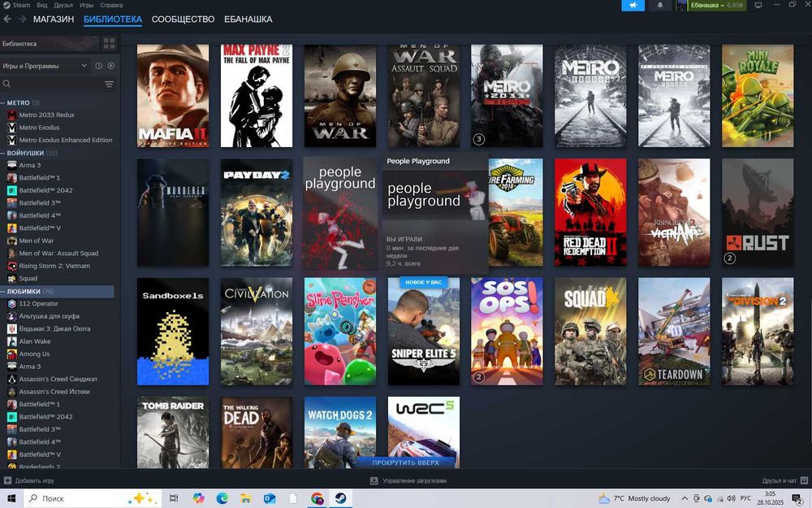Select Men of War: Assault Squad entry
The width and height of the screenshot is (812, 508).
coord(58,254)
